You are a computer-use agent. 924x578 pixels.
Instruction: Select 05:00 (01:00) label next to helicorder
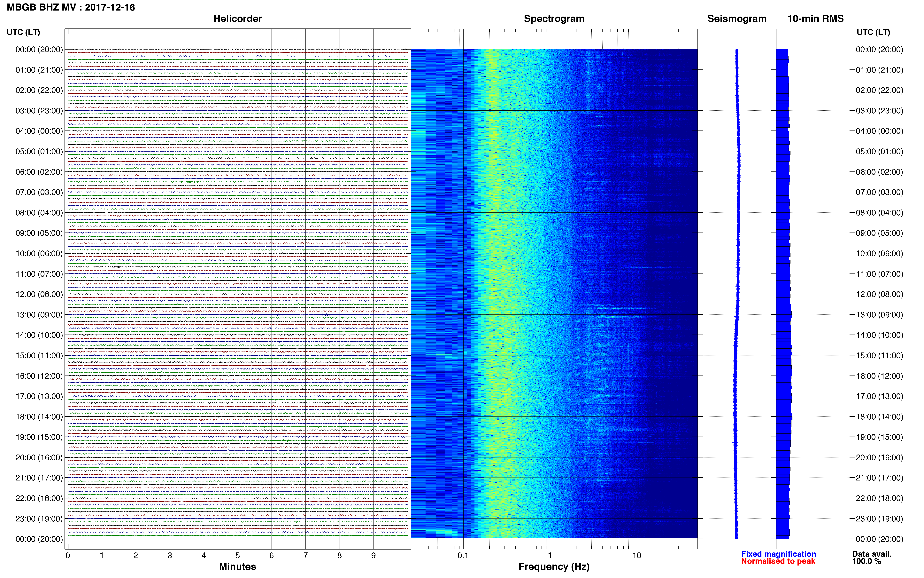(x=39, y=151)
